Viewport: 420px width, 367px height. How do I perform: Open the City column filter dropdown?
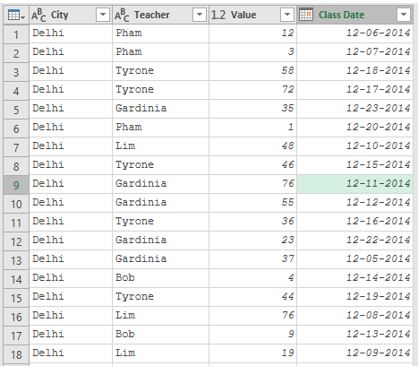[103, 15]
